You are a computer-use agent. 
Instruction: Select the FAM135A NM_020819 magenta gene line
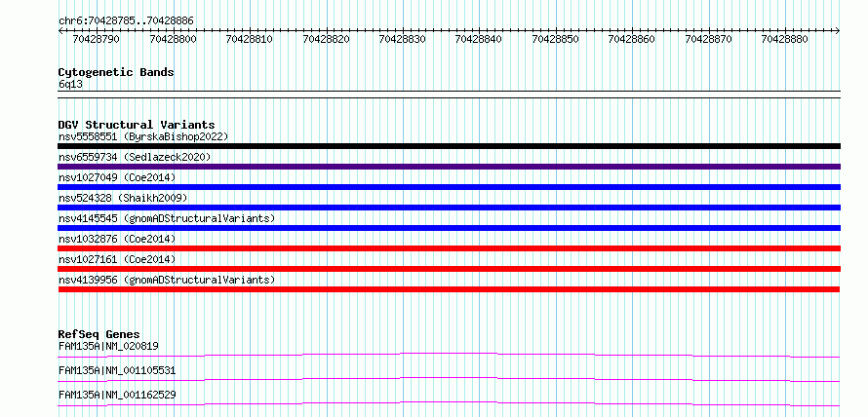click(449, 355)
